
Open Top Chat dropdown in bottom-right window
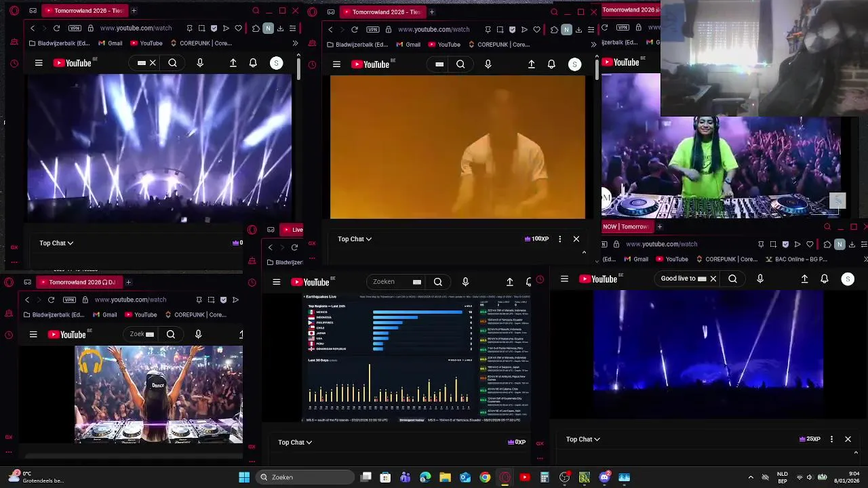click(x=583, y=439)
